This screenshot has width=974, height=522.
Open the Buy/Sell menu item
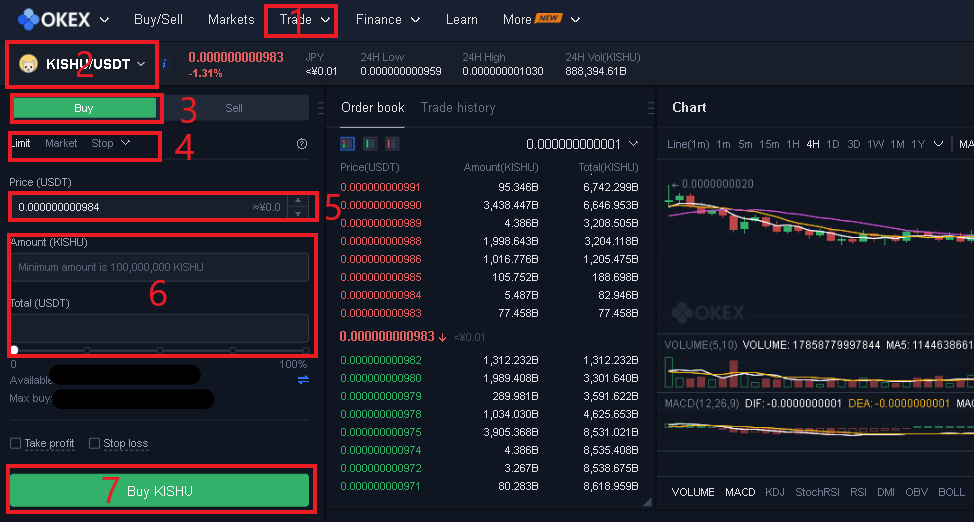tap(158, 20)
